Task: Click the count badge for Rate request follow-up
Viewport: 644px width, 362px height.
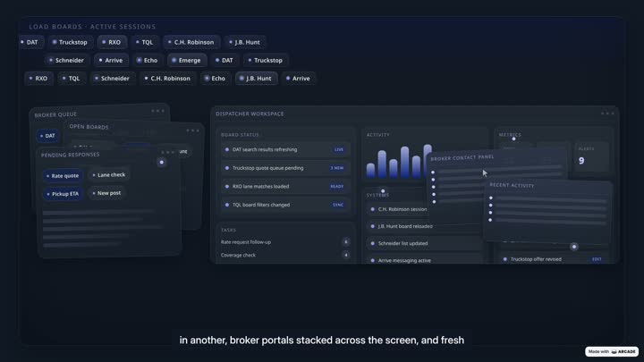Action: tap(346, 242)
